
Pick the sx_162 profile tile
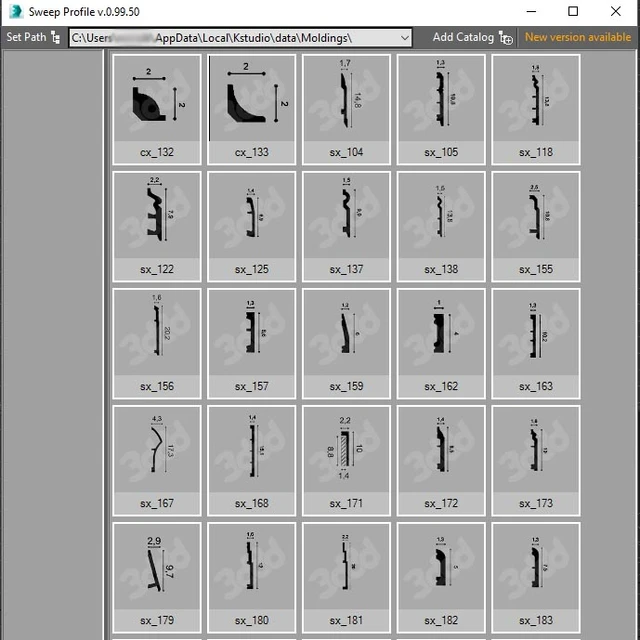[441, 344]
